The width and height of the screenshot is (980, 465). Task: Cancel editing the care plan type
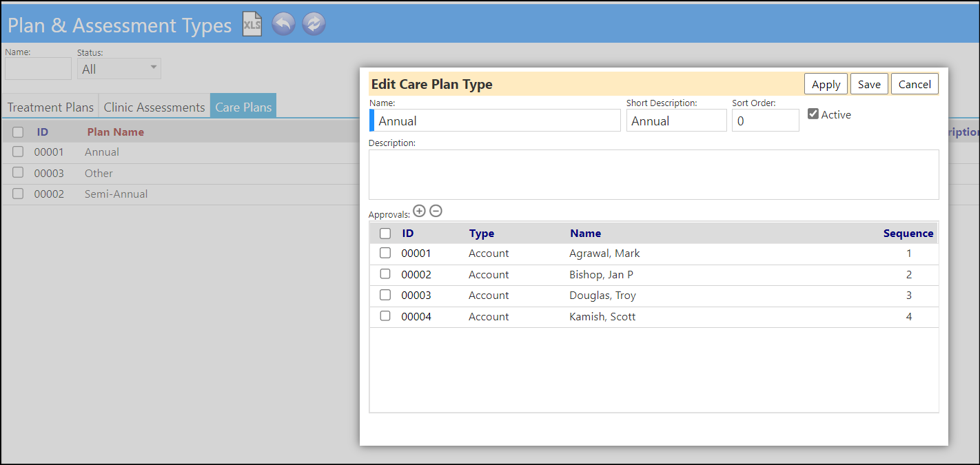coord(915,84)
